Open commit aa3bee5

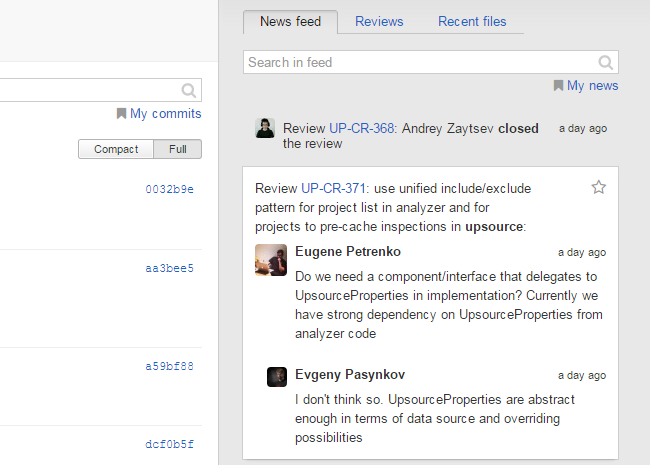pyautogui.click(x=169, y=269)
